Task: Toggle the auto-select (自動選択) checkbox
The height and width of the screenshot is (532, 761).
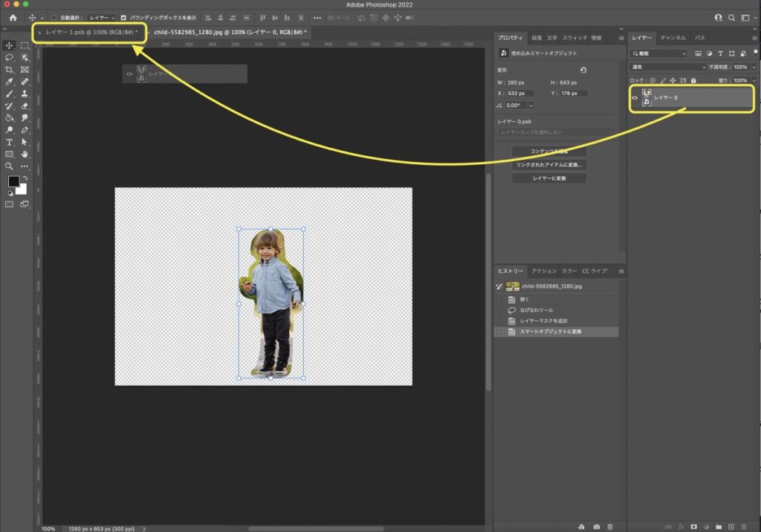Action: coord(54,18)
